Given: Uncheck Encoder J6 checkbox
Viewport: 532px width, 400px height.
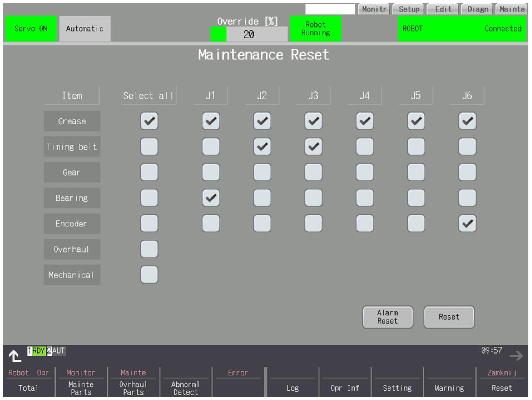Looking at the screenshot, I should coord(467,223).
